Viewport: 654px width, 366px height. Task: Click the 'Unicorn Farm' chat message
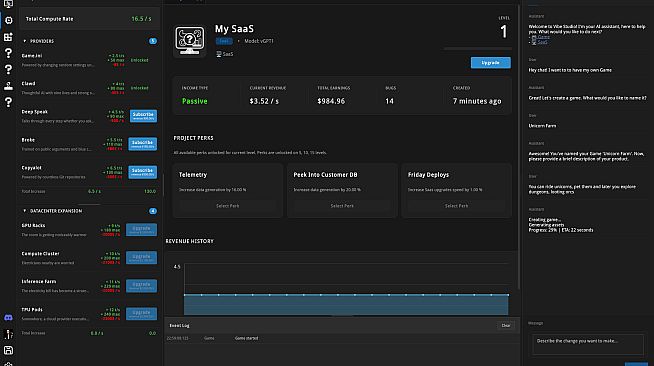click(542, 126)
